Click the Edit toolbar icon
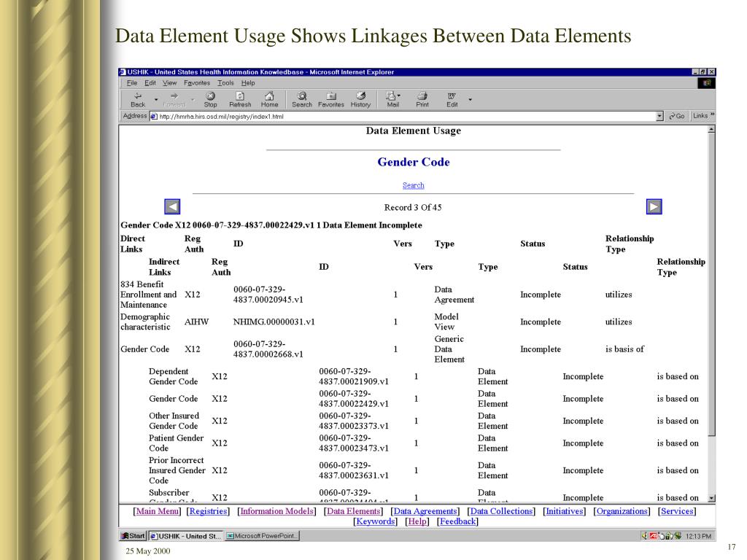Screen dimensions: 747x560 [x=452, y=99]
